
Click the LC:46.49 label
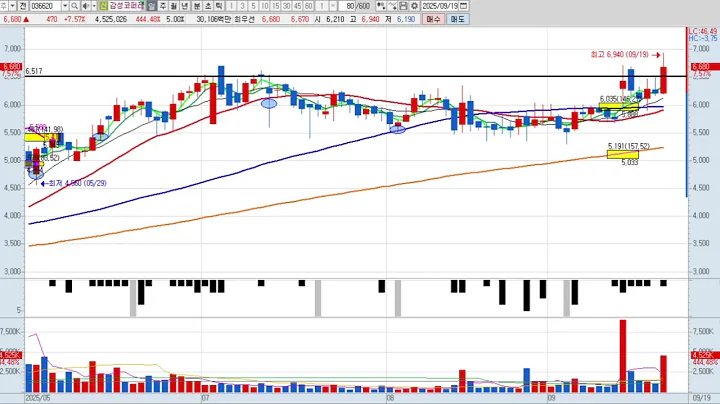(703, 32)
